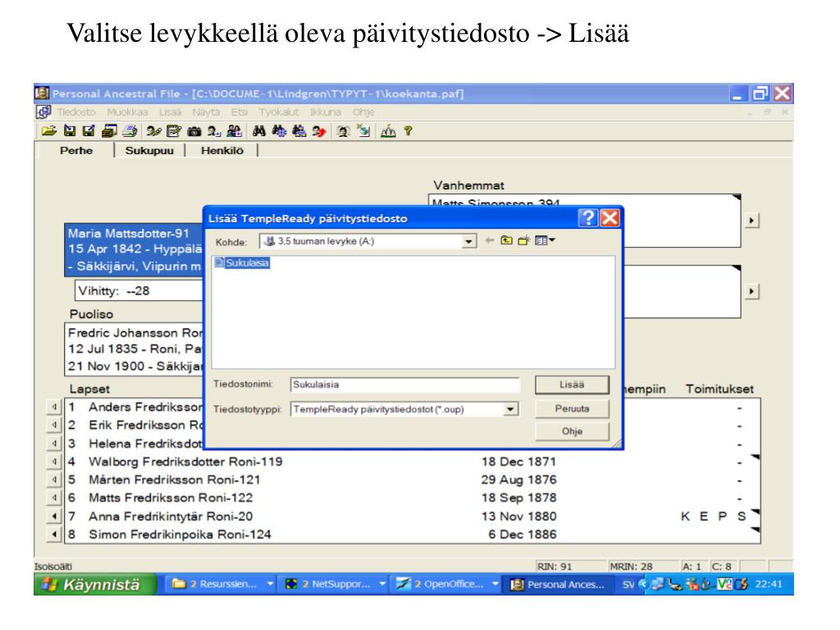Click the back arrow in file dialog
This screenshot has height=630, width=840.
coord(489,240)
